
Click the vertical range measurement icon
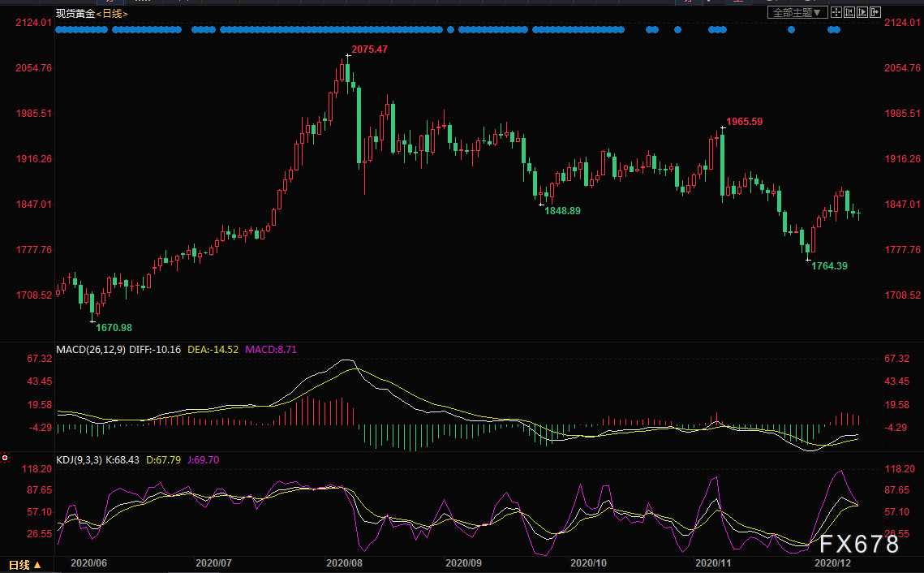pyautogui.click(x=849, y=12)
